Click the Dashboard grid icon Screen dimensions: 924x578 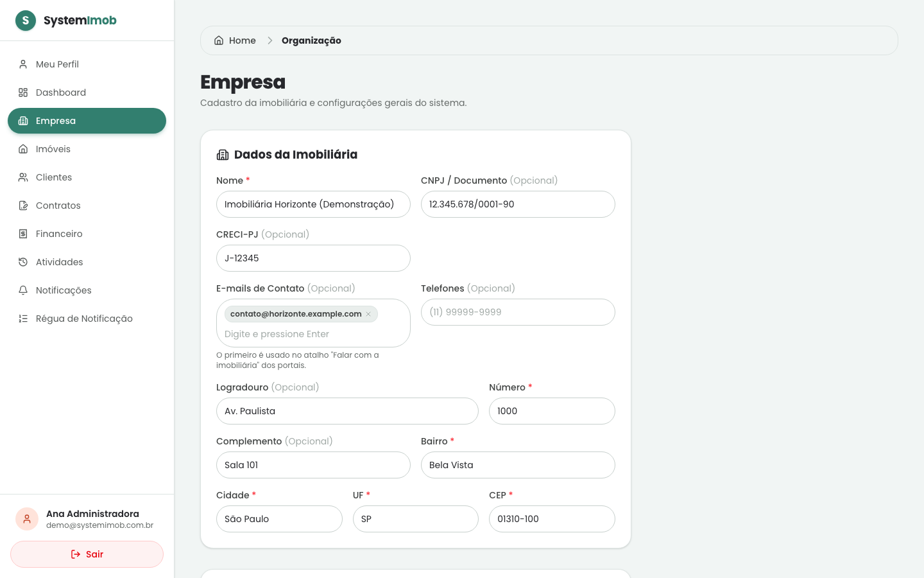(23, 92)
